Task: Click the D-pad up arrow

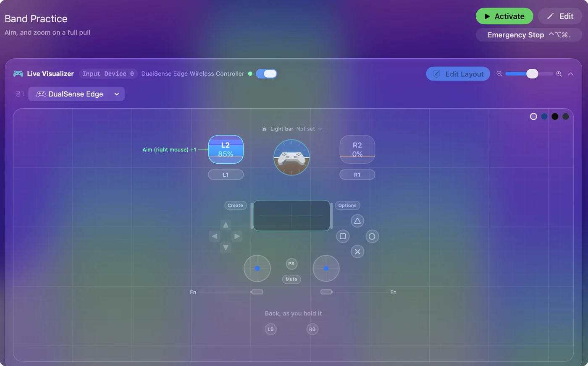Action: pos(226,225)
